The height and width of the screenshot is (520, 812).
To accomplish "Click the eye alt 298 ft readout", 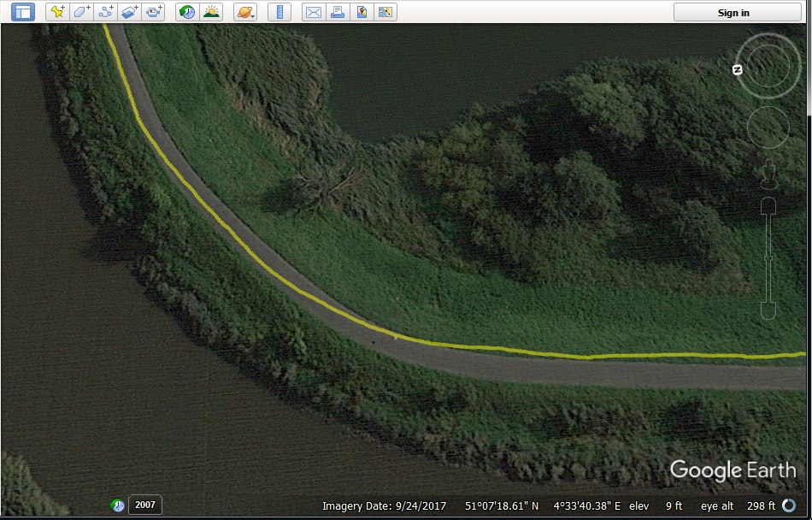I will point(738,506).
